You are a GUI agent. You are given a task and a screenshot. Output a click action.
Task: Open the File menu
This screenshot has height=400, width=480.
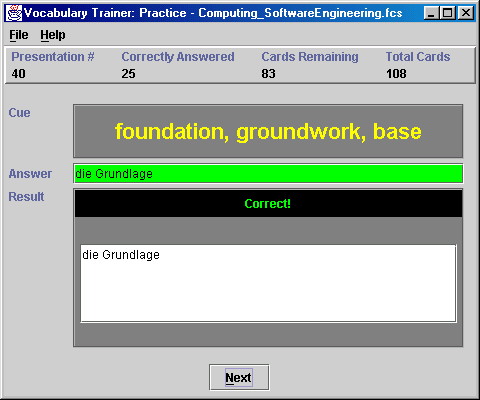[x=19, y=35]
